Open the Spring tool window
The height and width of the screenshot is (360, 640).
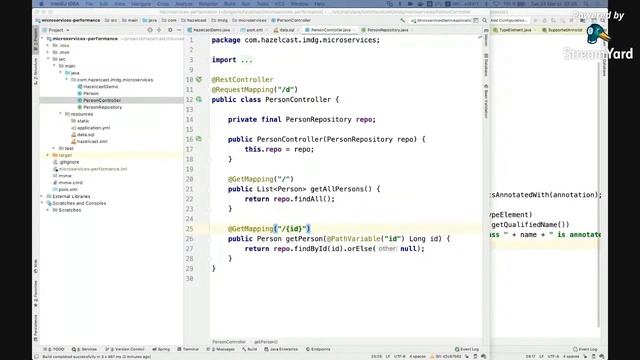pos(161,349)
